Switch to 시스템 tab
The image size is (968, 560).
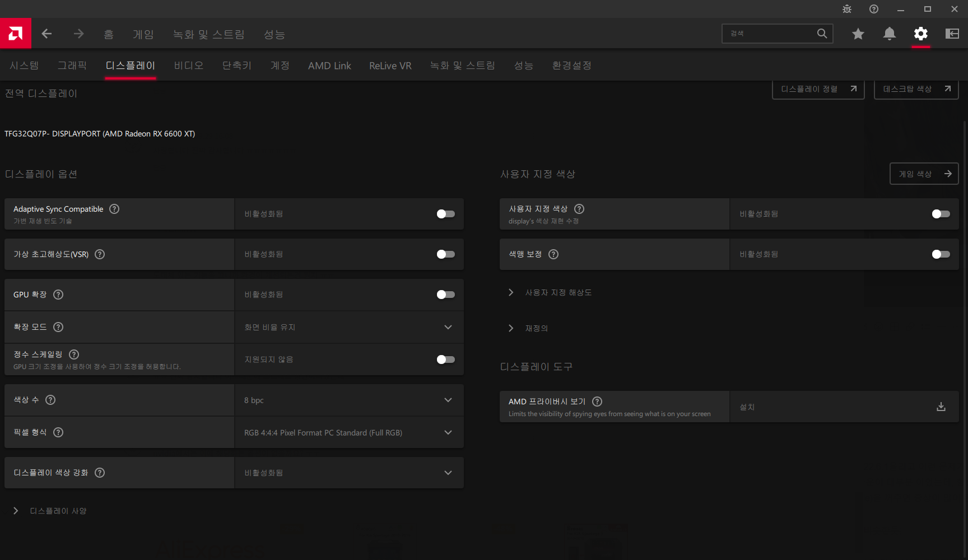[24, 66]
